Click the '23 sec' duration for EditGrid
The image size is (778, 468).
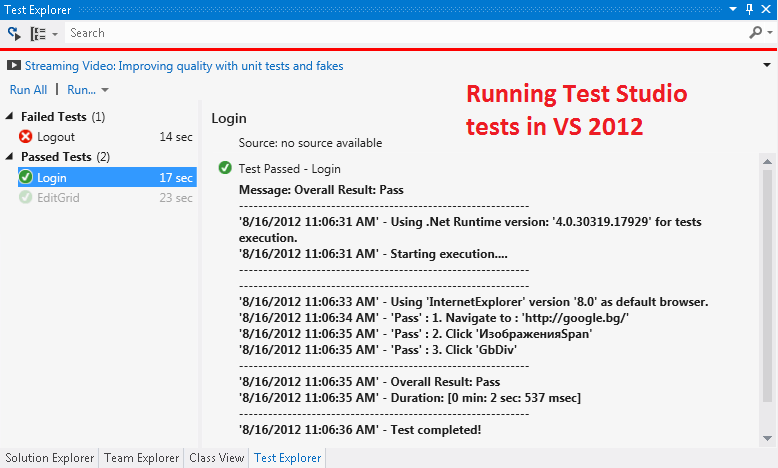(x=176, y=198)
